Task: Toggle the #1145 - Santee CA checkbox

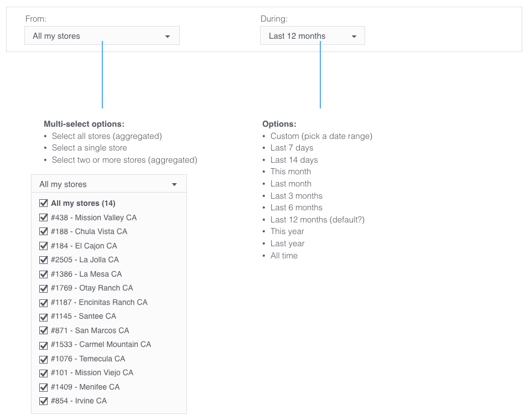Action: click(x=44, y=317)
